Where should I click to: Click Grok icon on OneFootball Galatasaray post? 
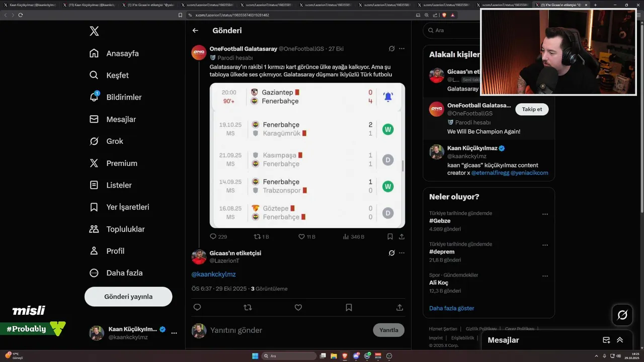point(391,49)
